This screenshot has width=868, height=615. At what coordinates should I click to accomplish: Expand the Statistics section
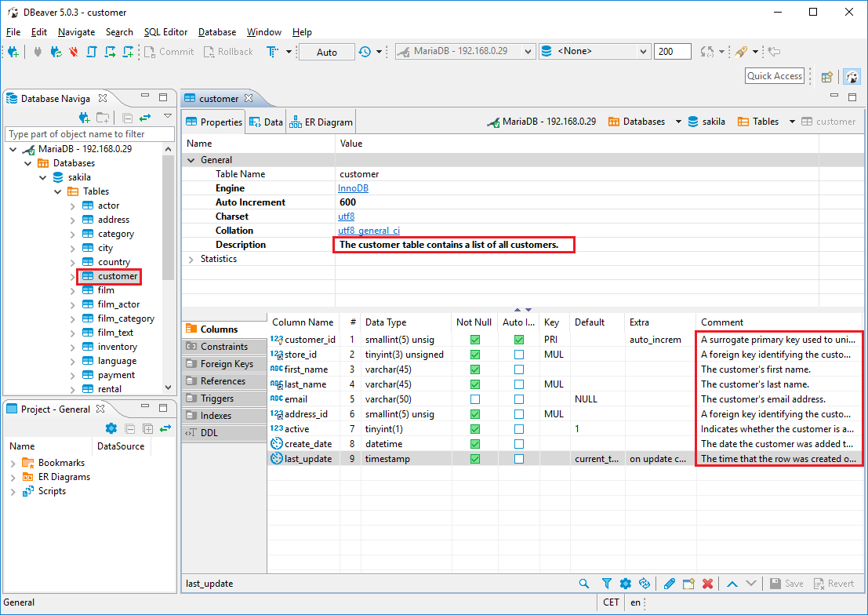[x=191, y=259]
